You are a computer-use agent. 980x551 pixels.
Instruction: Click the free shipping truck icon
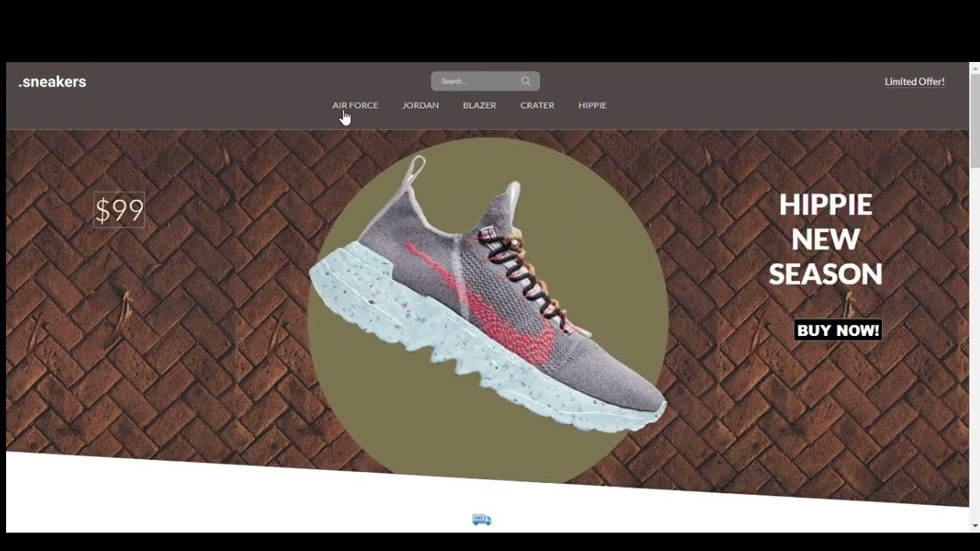(x=482, y=520)
